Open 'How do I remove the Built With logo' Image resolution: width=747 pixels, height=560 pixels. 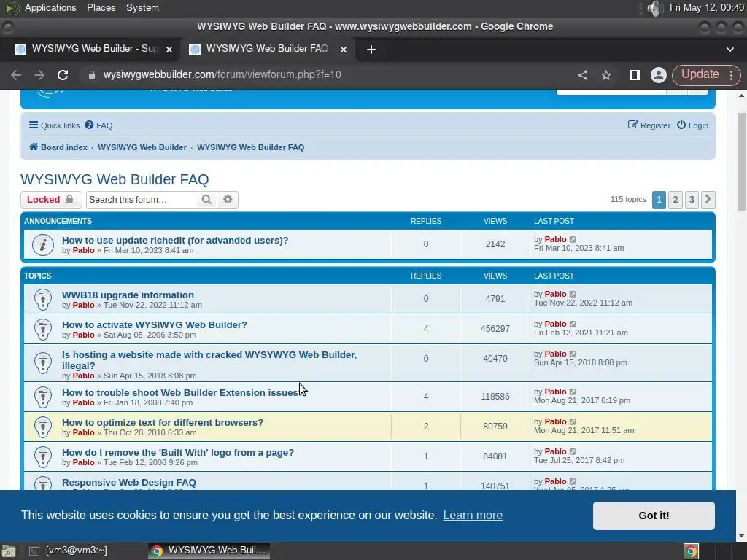(x=178, y=452)
